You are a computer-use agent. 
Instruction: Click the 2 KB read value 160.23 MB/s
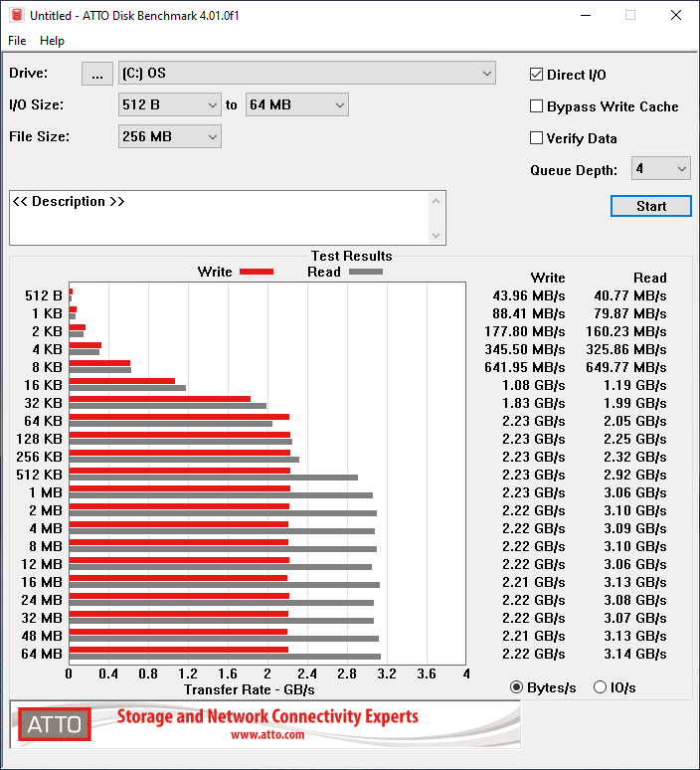625,331
